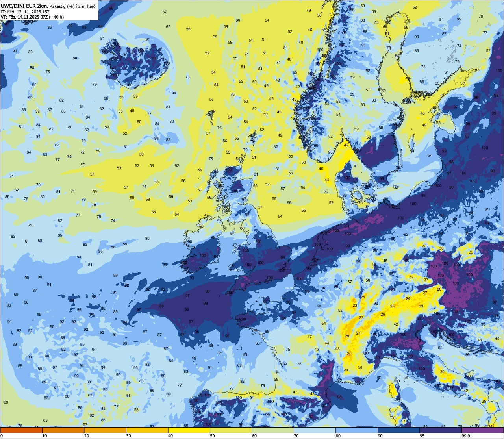
Task: Click the purple legend swatch above 99.9
Action: point(482,430)
